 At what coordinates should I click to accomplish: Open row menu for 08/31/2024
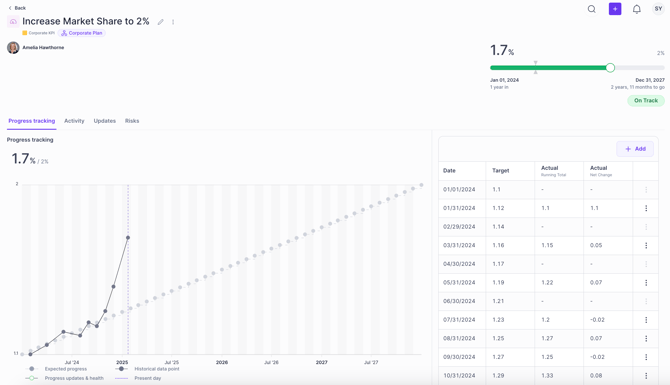click(x=646, y=338)
